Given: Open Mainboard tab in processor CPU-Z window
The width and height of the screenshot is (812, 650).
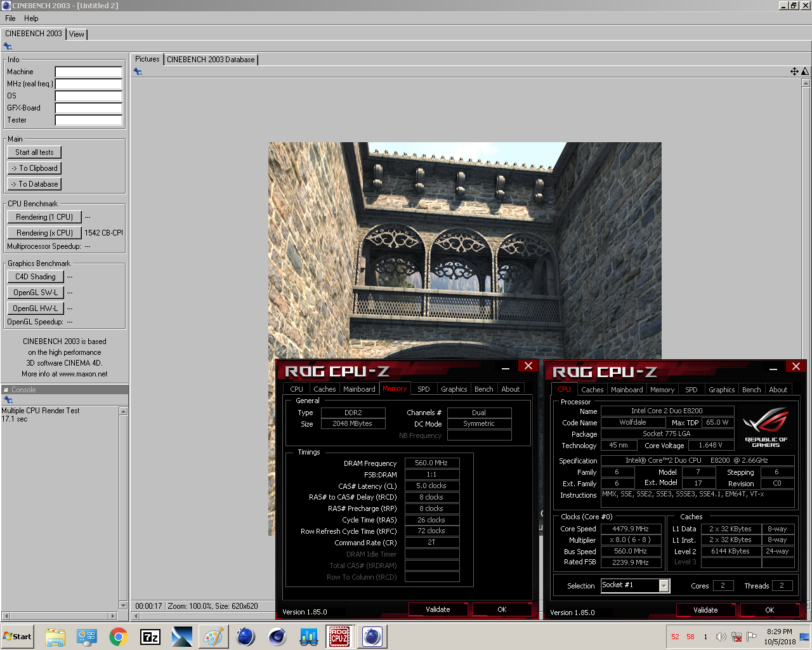Looking at the screenshot, I should coord(627,390).
